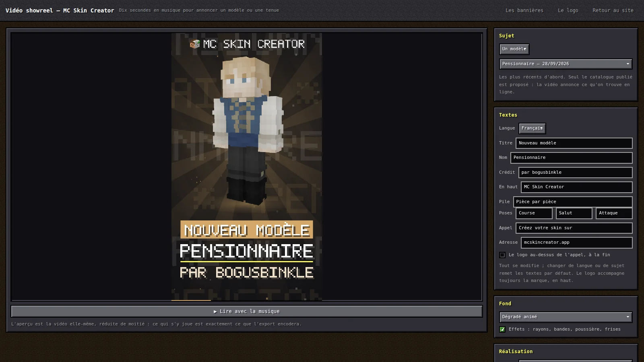The height and width of the screenshot is (362, 644).
Task: Toggle 'Le logo au-dessus de l'appel' checkbox
Action: [502, 255]
